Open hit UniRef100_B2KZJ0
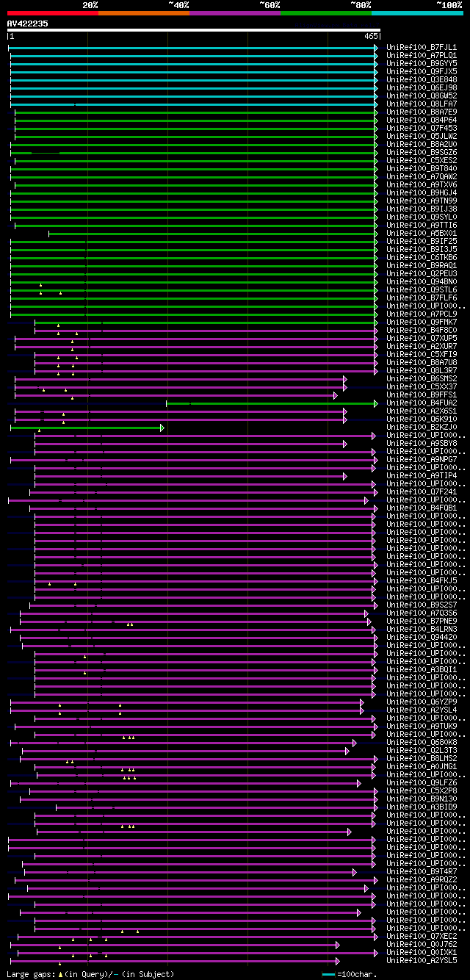This screenshot has height=980, width=470. (422, 427)
